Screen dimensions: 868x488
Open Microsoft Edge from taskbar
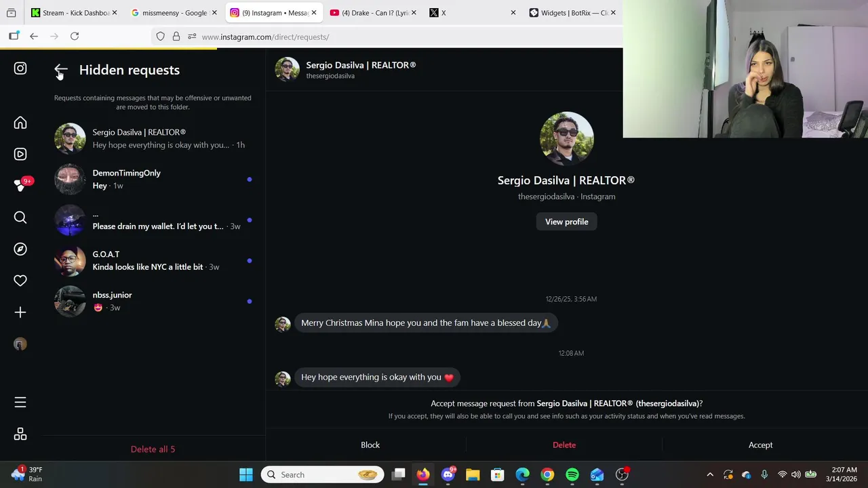point(522,474)
